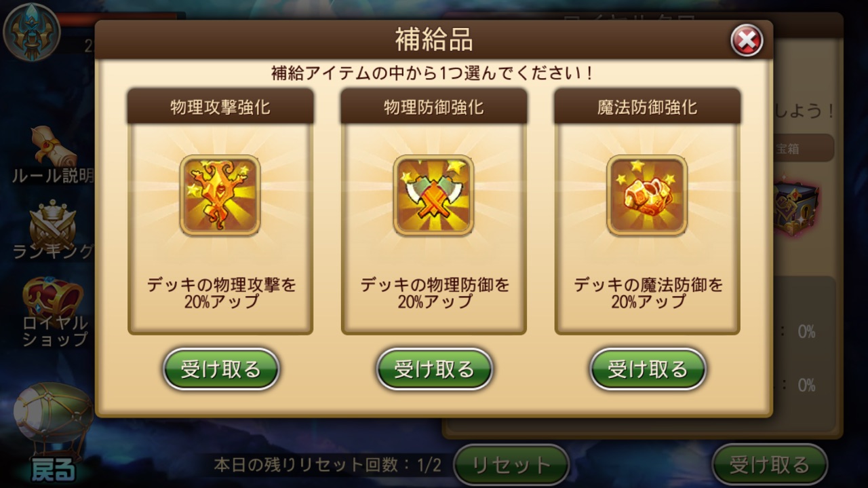Screen dimensions: 868x488
Task: Tap the 物理攻撃強化 card header
Action: (220, 106)
